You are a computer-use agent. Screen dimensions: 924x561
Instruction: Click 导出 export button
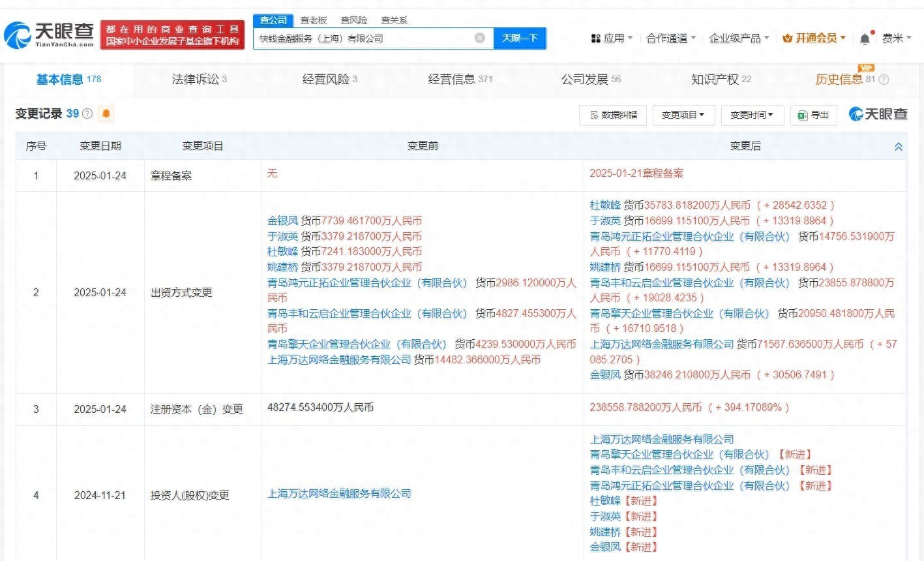coord(813,115)
